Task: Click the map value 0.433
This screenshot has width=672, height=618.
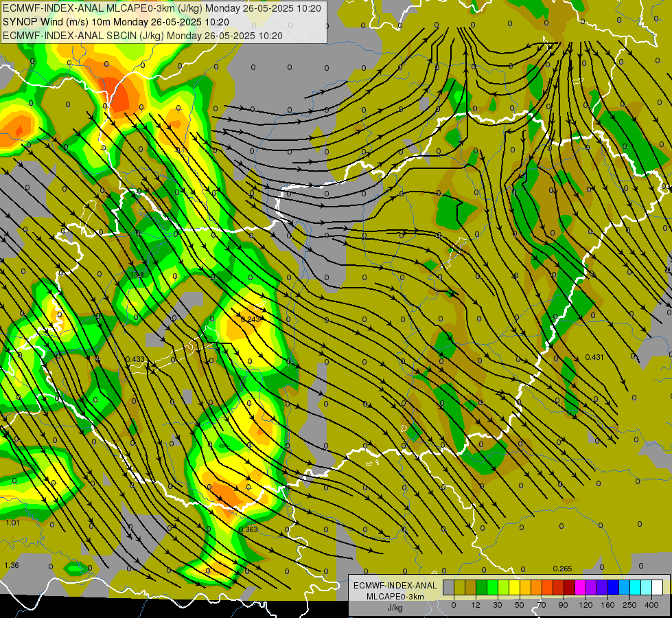Action: [135, 359]
